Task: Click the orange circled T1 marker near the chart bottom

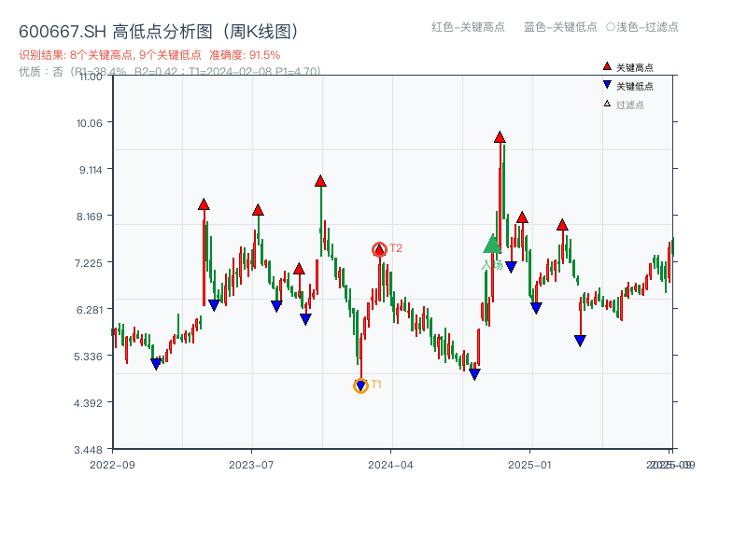Action: [x=360, y=385]
